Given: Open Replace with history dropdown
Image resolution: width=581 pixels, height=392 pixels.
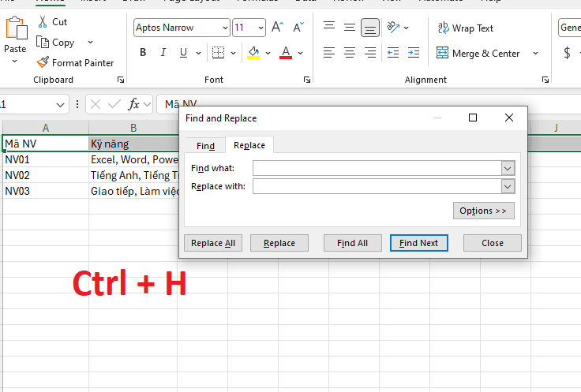Looking at the screenshot, I should point(508,186).
